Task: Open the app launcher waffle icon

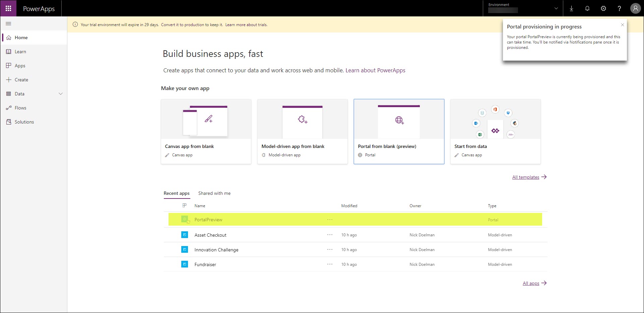Action: 8,8
